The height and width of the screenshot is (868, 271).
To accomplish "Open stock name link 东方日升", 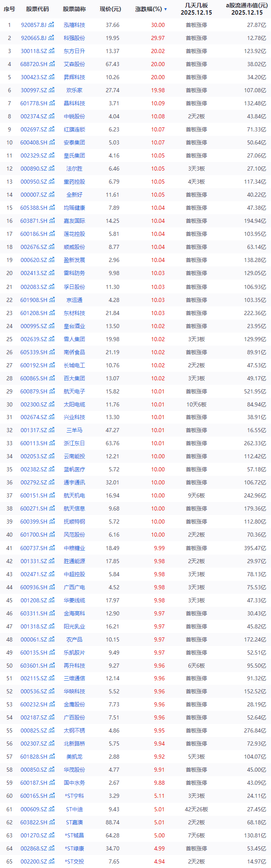I will click(x=74, y=51).
